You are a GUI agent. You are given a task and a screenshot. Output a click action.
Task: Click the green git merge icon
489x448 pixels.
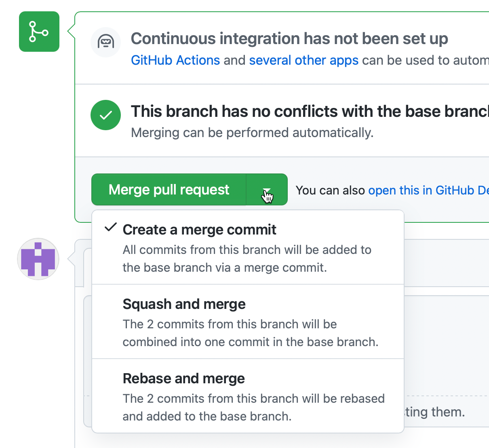pyautogui.click(x=39, y=32)
